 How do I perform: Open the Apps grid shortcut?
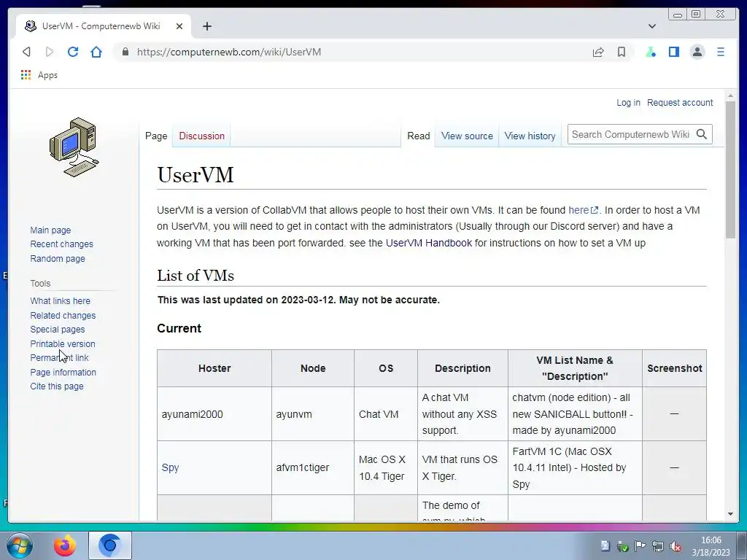[x=39, y=75]
